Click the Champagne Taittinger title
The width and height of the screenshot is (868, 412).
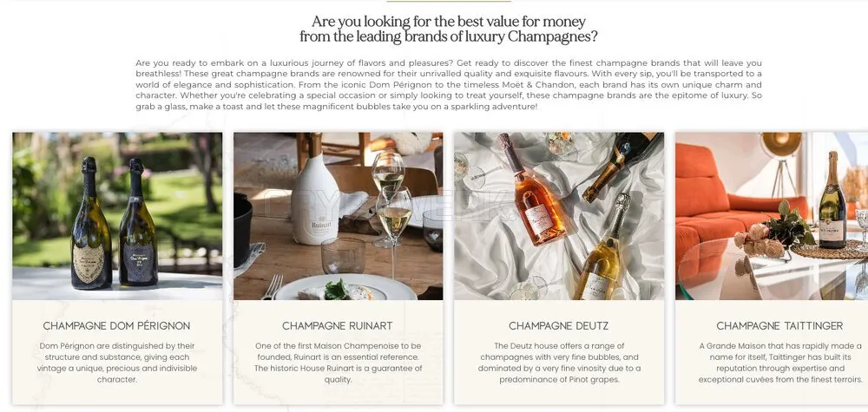[780, 326]
